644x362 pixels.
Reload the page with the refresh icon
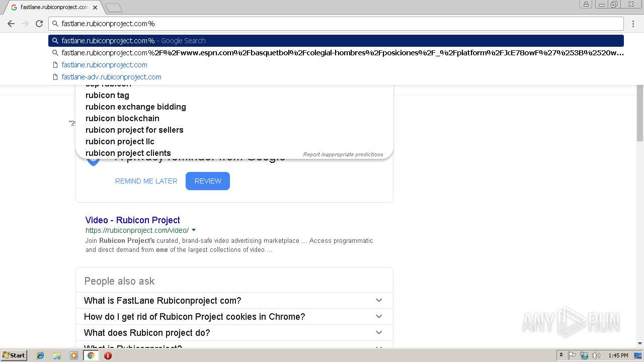pos(39,24)
